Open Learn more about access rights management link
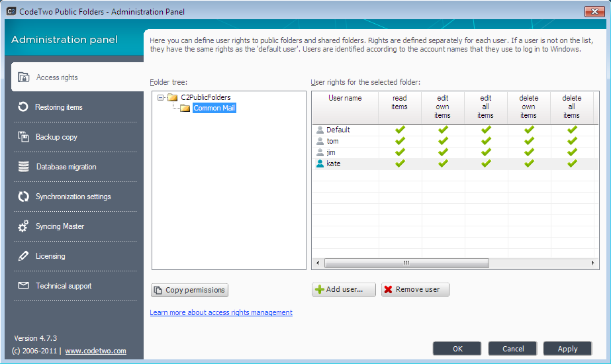The image size is (611, 364). (x=221, y=312)
